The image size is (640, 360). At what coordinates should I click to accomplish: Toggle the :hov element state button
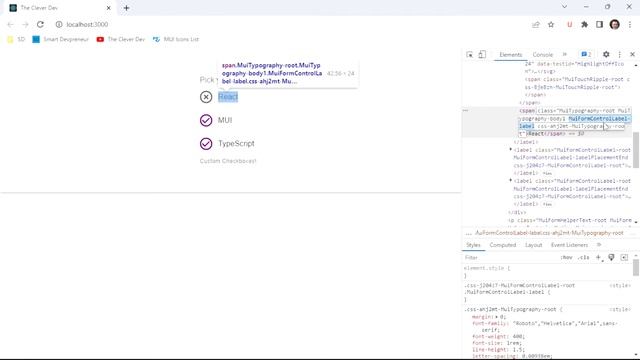(x=567, y=258)
